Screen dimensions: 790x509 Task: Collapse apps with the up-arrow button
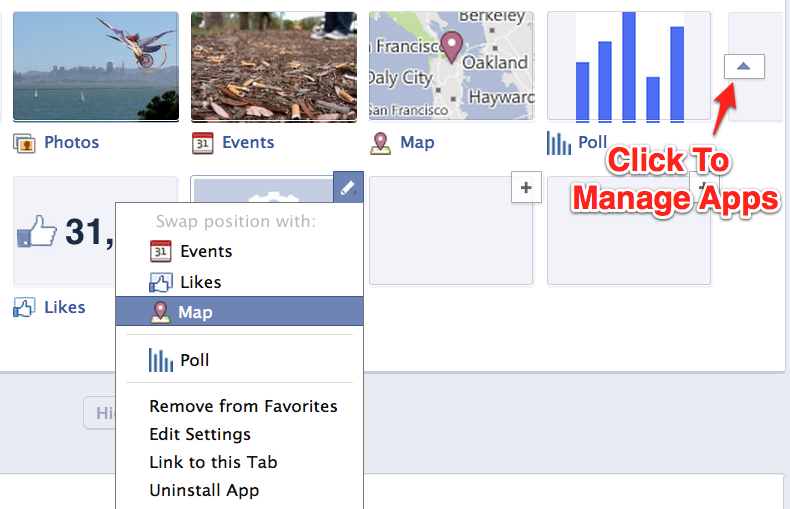(x=743, y=66)
